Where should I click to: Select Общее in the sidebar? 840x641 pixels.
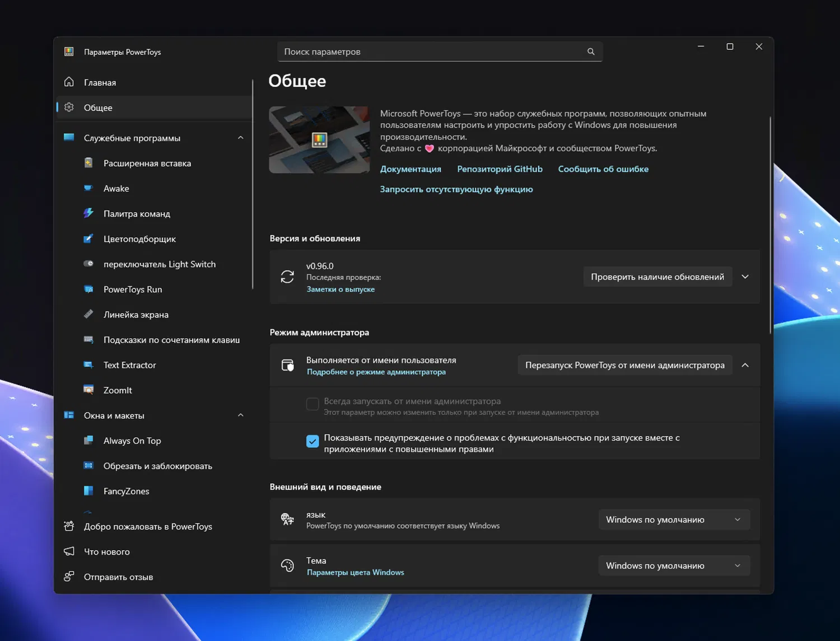click(154, 107)
